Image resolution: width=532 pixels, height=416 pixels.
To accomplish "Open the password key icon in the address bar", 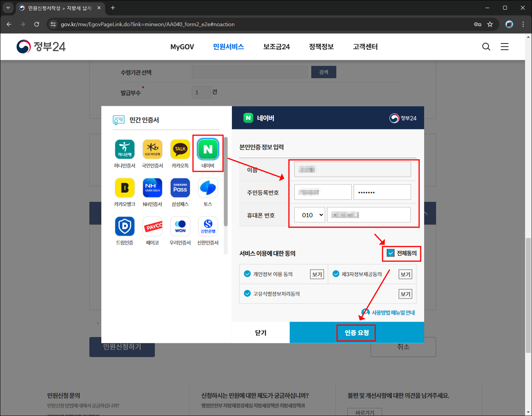I will tap(478, 24).
